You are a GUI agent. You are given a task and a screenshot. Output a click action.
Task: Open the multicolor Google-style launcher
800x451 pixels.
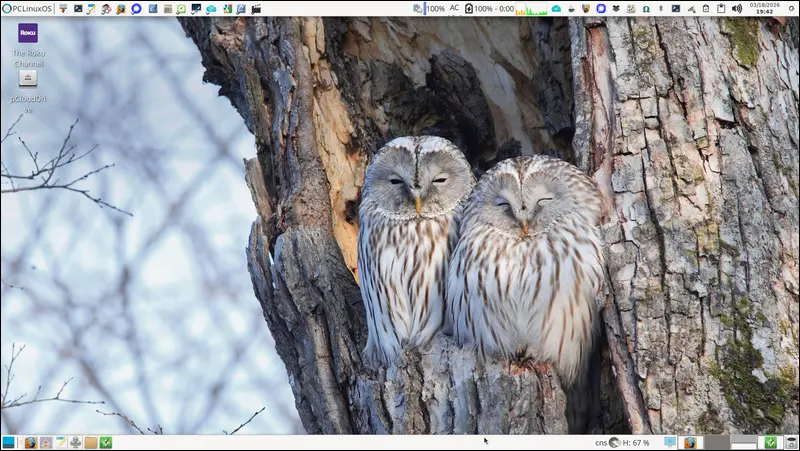point(227,9)
